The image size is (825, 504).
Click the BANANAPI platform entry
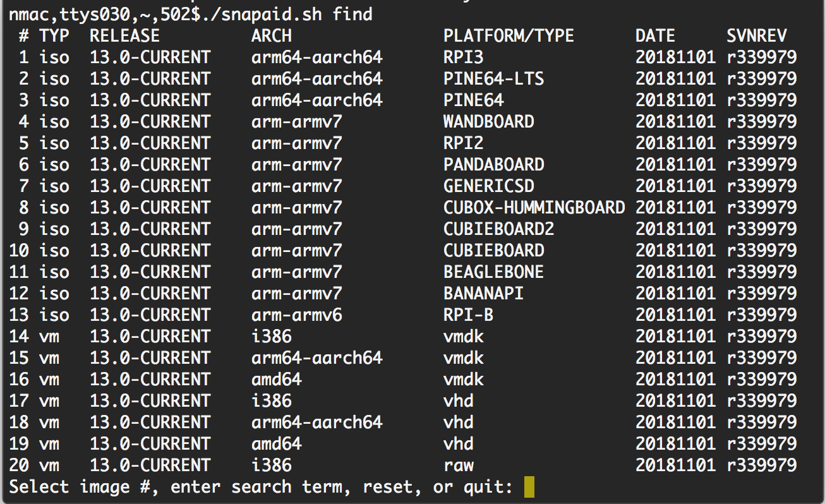483,294
